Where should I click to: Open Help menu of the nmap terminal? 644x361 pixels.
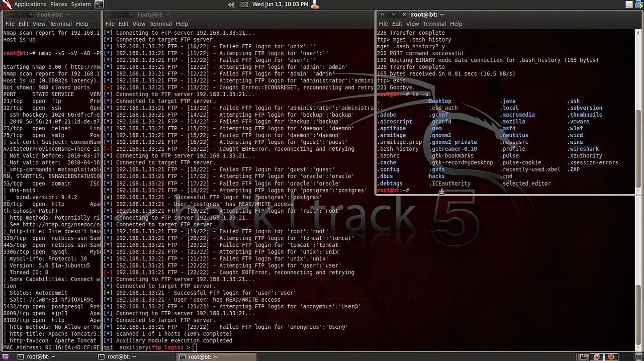(x=82, y=24)
